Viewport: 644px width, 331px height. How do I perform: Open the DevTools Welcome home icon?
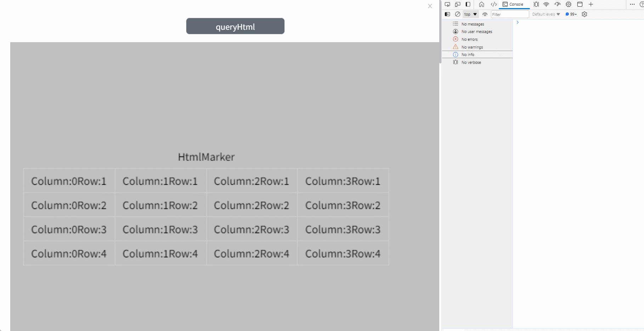coord(481,5)
